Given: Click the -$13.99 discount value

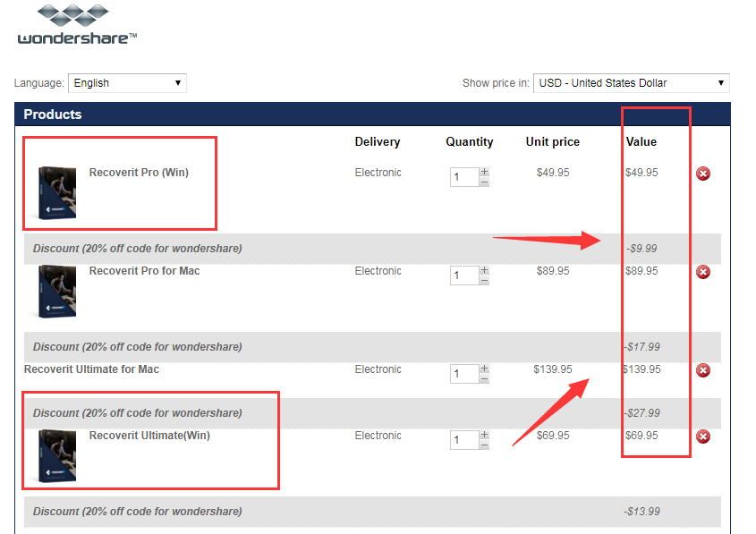Looking at the screenshot, I should 641,512.
